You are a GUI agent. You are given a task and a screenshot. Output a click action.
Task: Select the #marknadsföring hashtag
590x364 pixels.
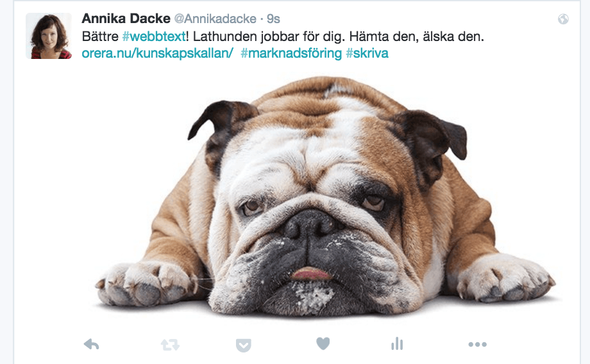point(291,53)
